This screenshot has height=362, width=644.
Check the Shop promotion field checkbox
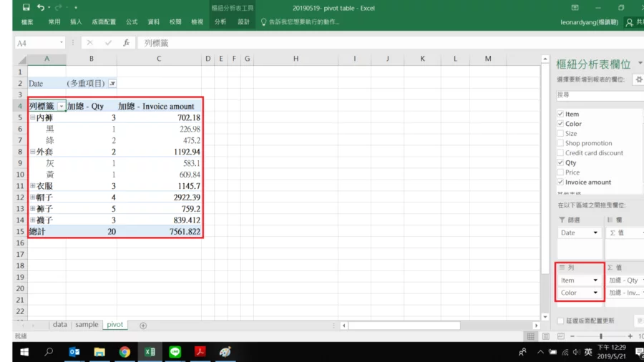pos(560,143)
